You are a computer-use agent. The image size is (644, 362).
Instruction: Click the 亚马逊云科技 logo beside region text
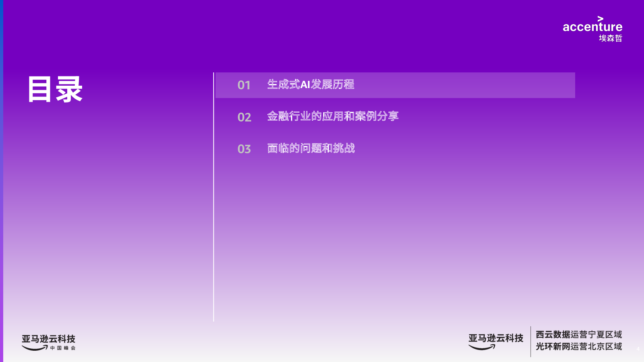coord(496,341)
